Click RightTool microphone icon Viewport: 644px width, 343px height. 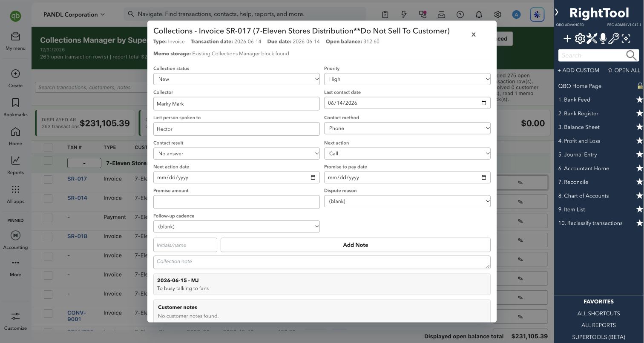pyautogui.click(x=603, y=39)
